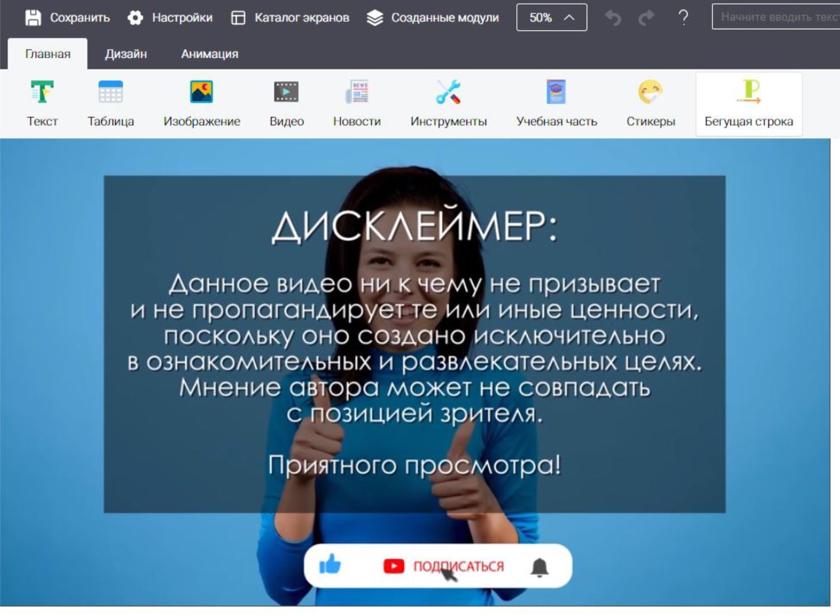
Task: Focus the Начните вводить текст search field
Action: 776,17
